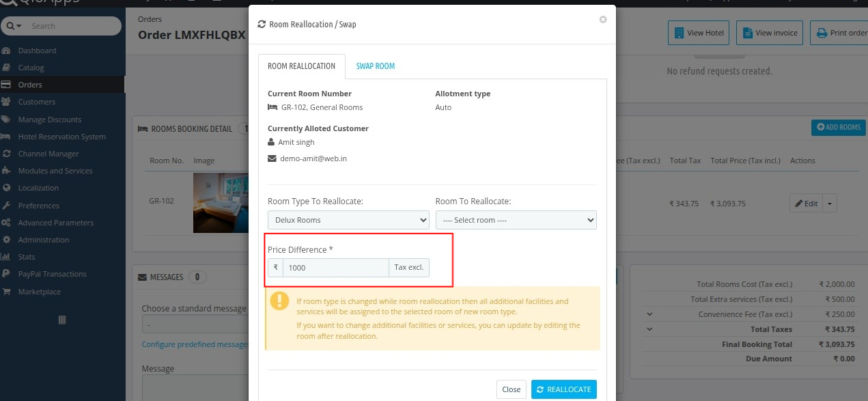Click the Channel Manager sidebar icon
The width and height of the screenshot is (868, 401).
pyautogui.click(x=6, y=154)
